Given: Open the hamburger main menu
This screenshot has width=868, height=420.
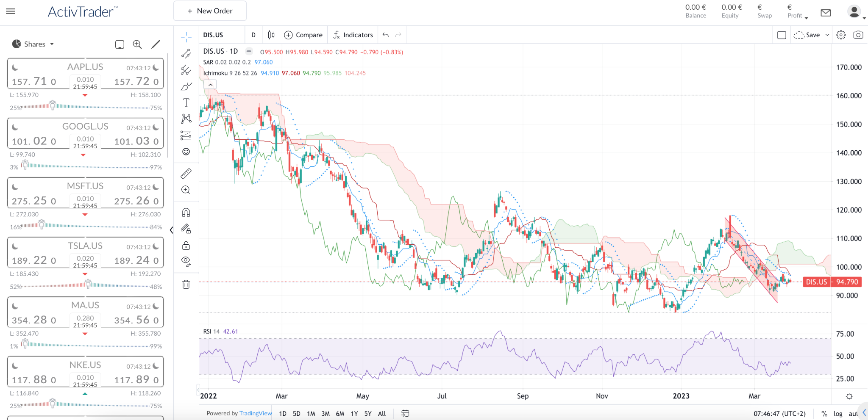Looking at the screenshot, I should point(11,11).
